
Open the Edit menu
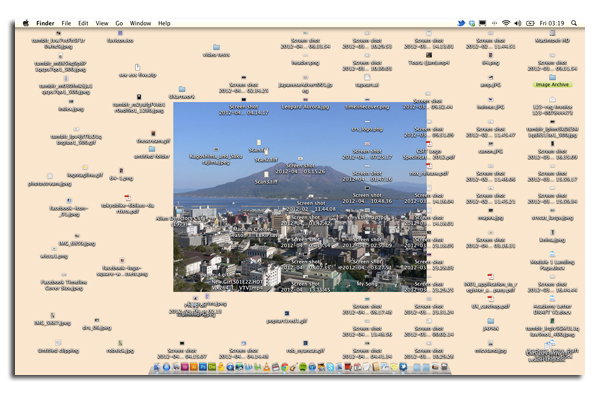coord(83,23)
